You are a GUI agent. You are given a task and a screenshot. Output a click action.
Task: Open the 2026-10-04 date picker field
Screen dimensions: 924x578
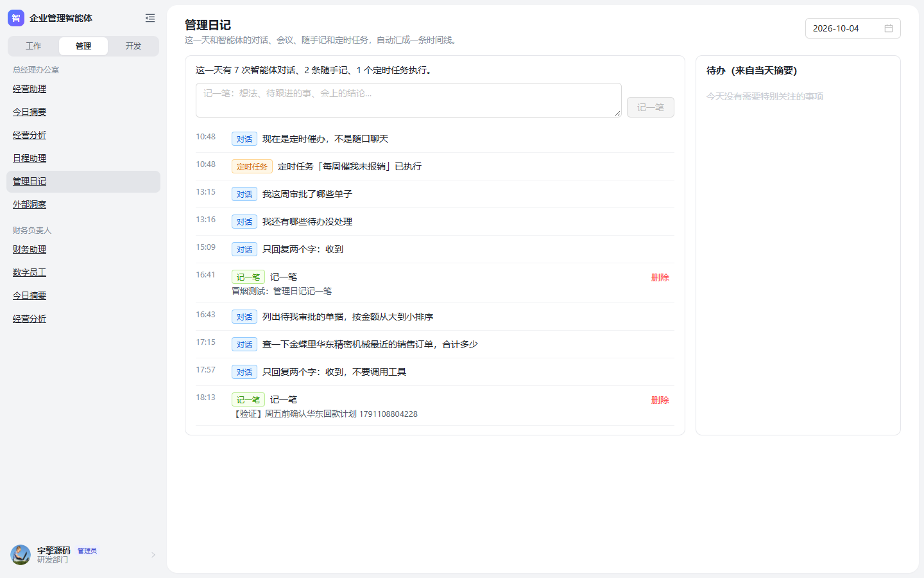click(853, 28)
